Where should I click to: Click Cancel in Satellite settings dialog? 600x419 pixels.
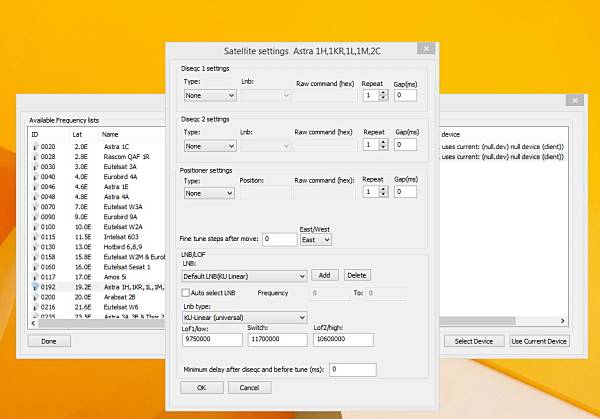click(249, 388)
